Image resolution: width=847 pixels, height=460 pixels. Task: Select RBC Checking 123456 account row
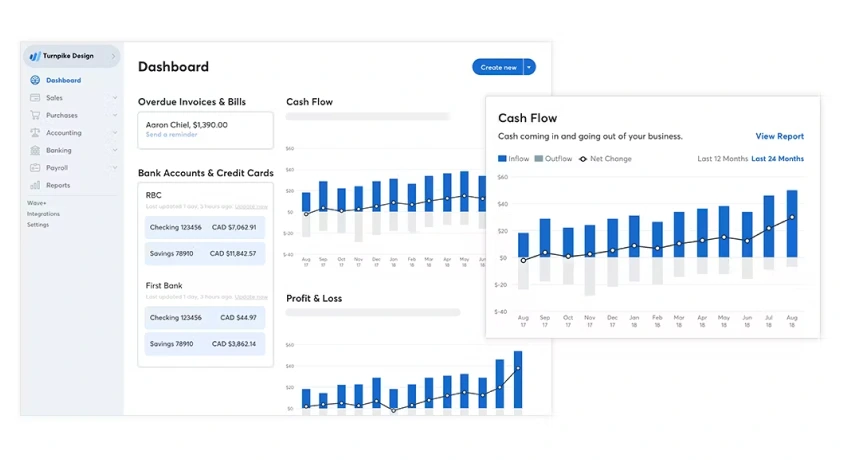[x=205, y=227]
